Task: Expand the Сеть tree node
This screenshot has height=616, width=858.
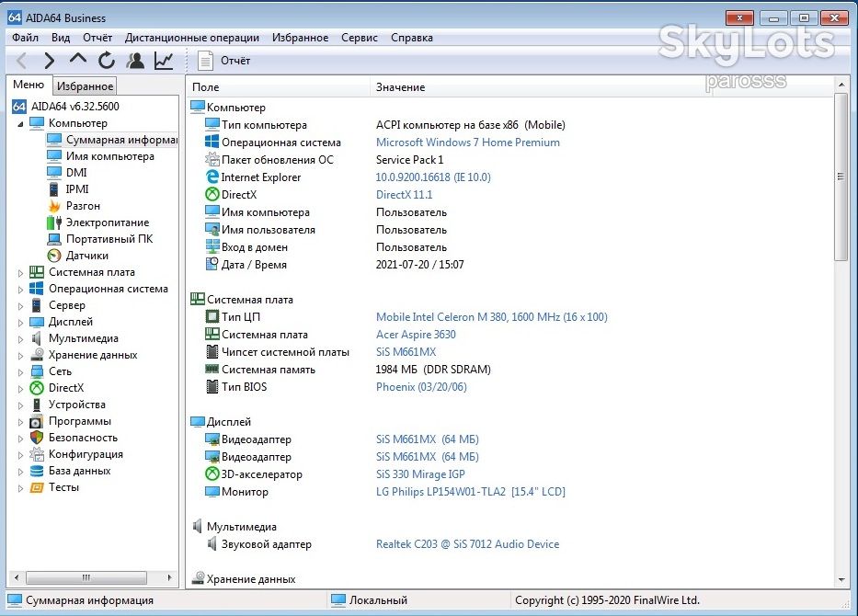Action: (20, 371)
